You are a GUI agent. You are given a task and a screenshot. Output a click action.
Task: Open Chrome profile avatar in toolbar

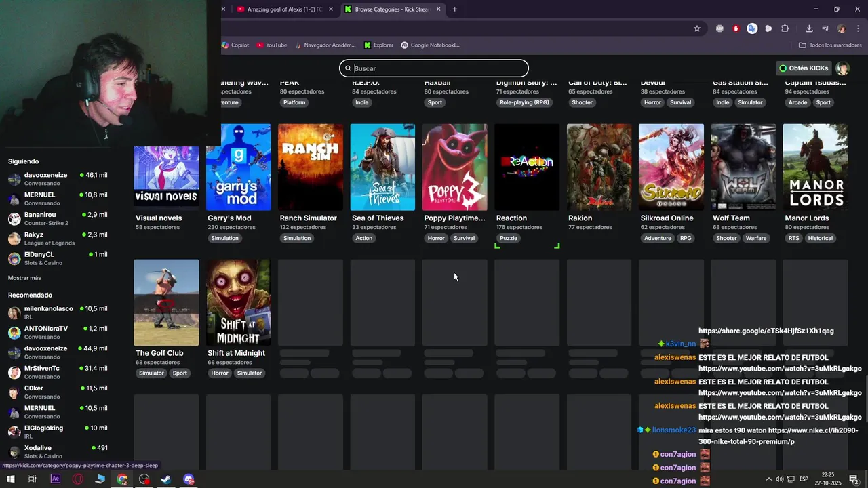[x=842, y=28]
